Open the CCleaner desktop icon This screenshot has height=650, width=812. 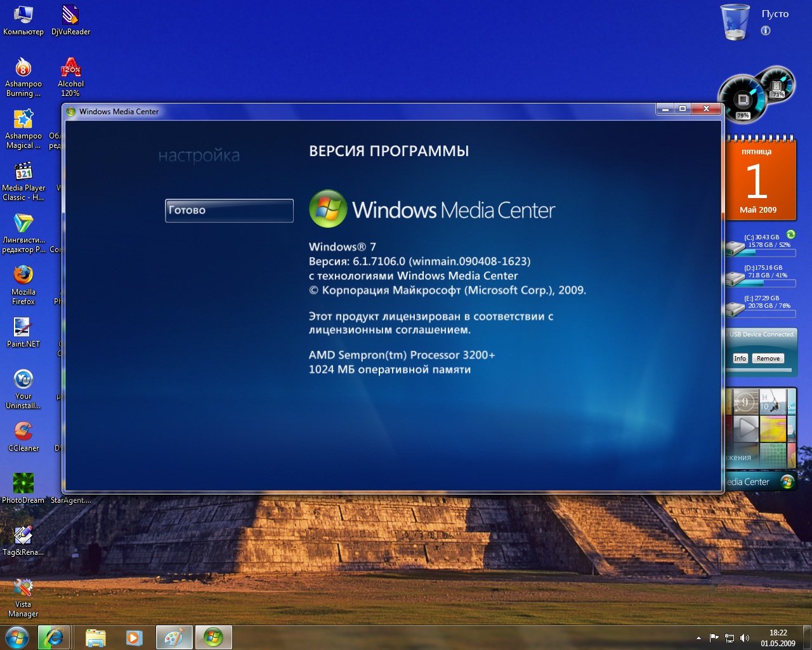pos(23,436)
